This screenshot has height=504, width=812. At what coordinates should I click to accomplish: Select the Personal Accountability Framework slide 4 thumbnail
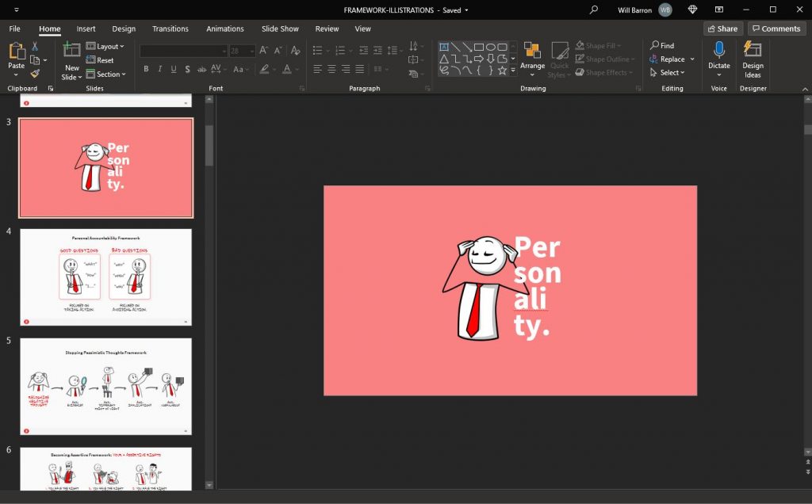click(105, 277)
